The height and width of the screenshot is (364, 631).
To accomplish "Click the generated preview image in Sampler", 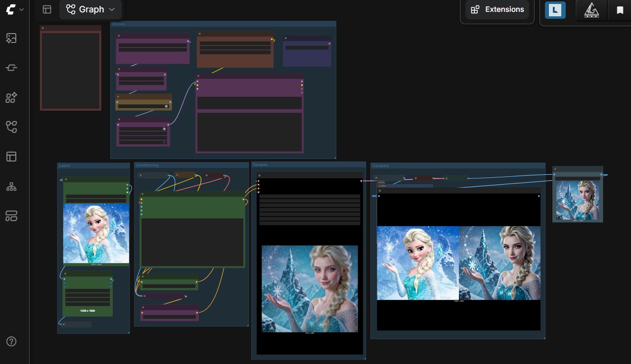I will click(x=310, y=288).
